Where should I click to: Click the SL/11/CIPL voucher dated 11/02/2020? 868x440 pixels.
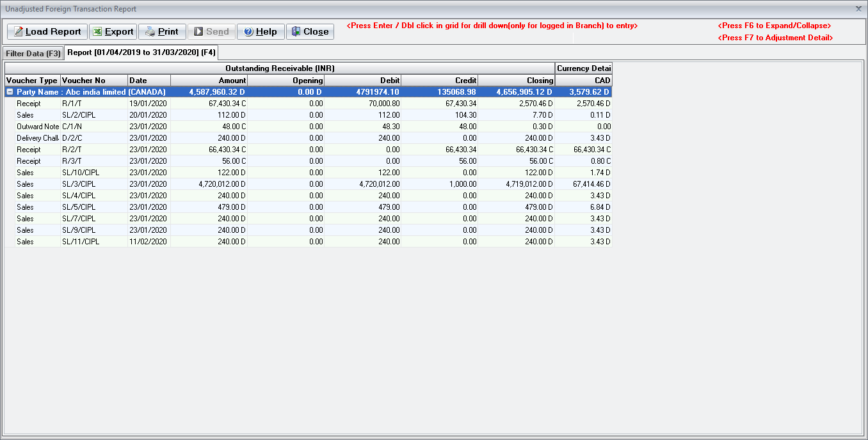pos(78,242)
